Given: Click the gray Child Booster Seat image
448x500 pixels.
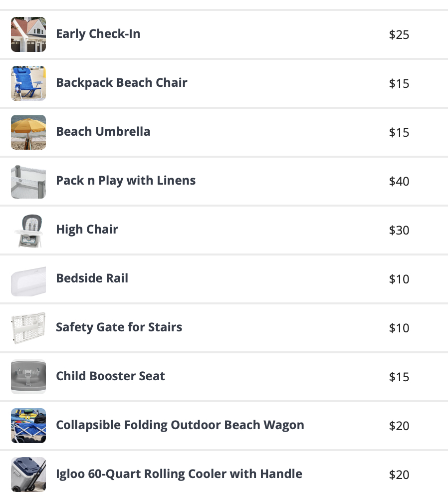Looking at the screenshot, I should [x=28, y=377].
